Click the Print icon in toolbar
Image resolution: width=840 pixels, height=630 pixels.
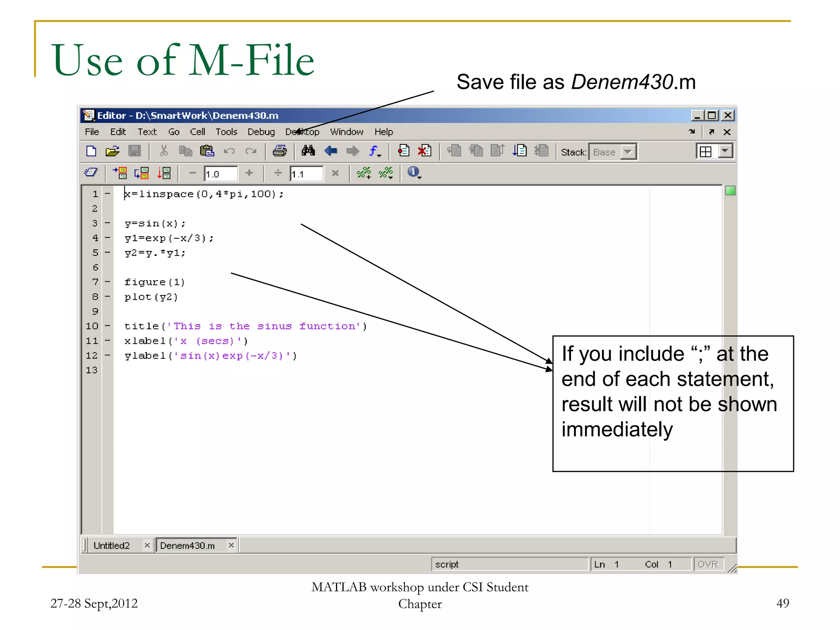pos(280,151)
